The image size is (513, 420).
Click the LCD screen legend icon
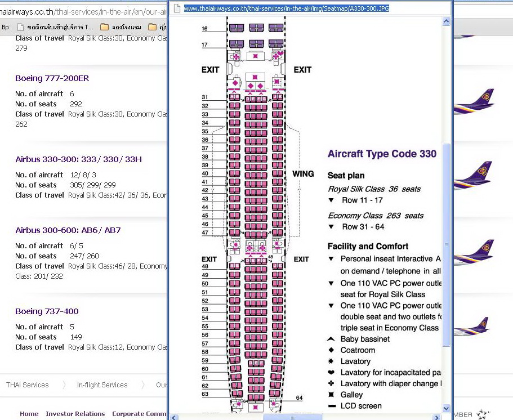tap(331, 406)
